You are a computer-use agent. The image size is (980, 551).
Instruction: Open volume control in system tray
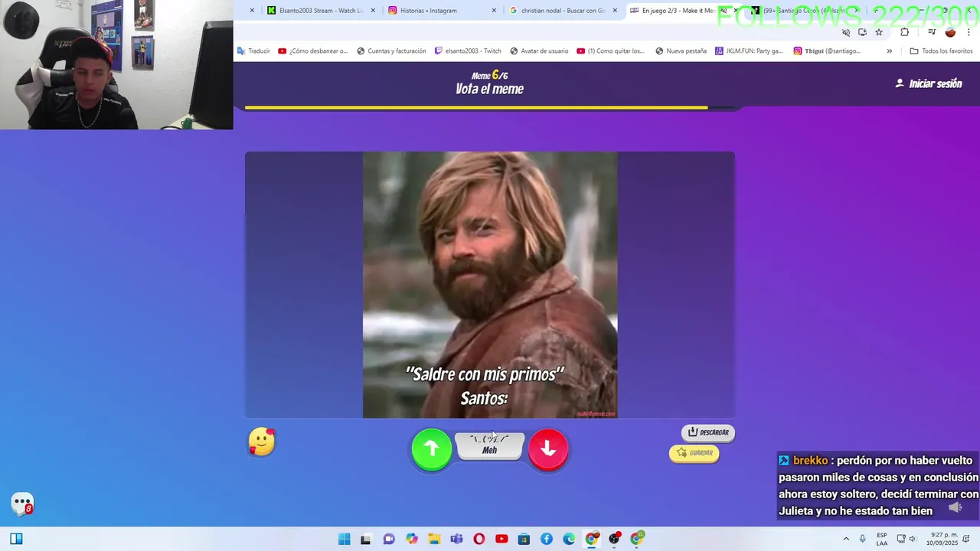[x=912, y=539]
